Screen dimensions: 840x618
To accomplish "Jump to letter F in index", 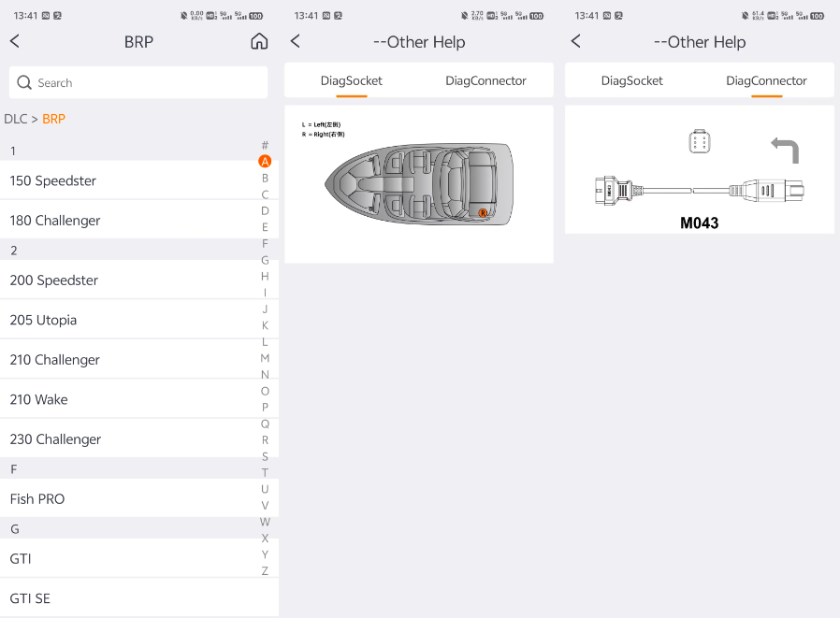I will point(265,244).
